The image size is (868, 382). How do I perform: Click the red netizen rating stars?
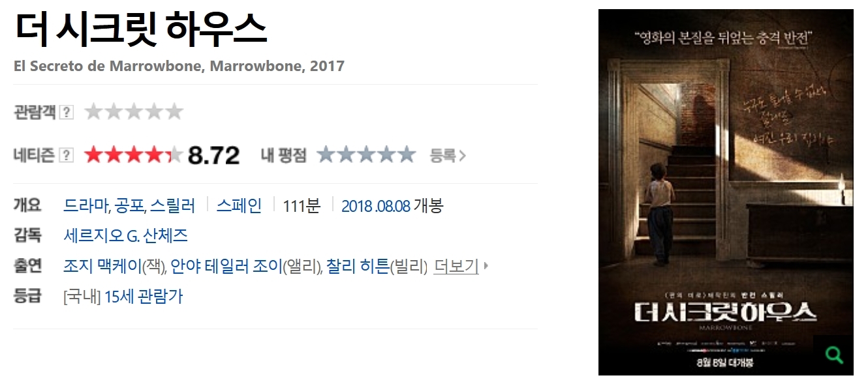(134, 155)
